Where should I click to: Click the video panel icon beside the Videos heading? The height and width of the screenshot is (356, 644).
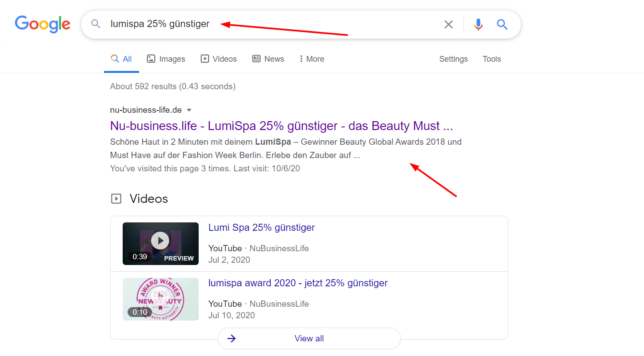click(116, 198)
